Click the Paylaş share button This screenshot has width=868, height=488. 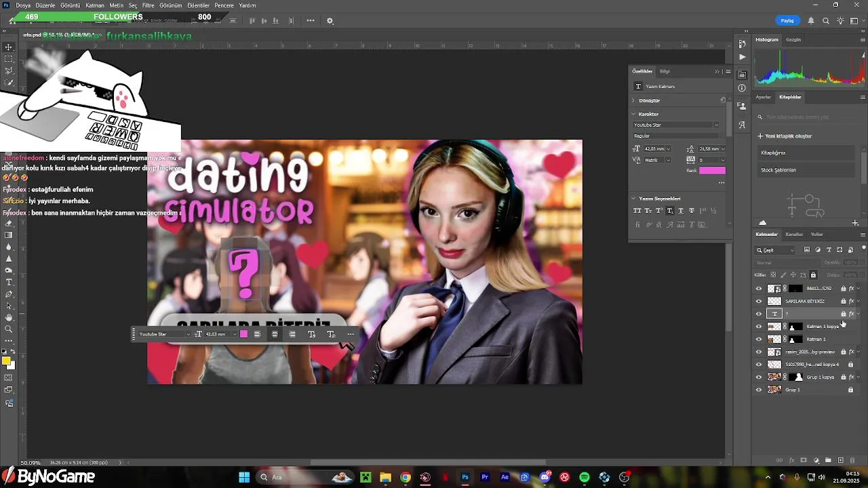[x=787, y=21]
